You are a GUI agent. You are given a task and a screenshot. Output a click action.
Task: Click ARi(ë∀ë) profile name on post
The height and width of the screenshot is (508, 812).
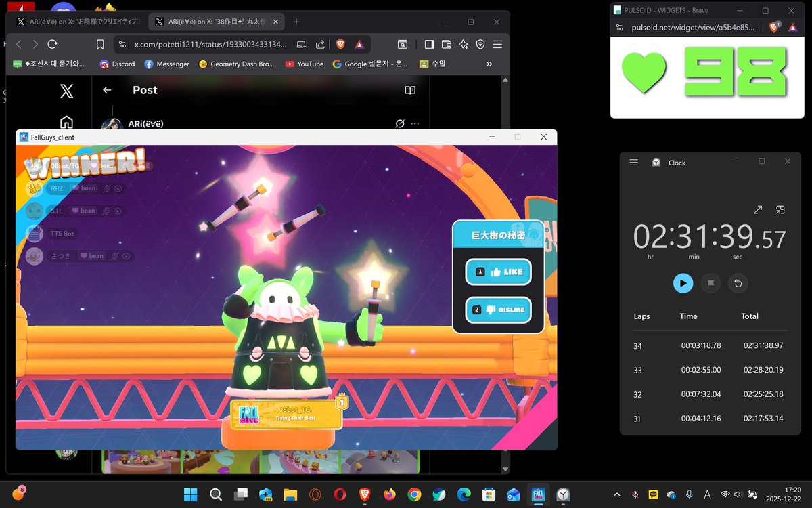(x=145, y=123)
